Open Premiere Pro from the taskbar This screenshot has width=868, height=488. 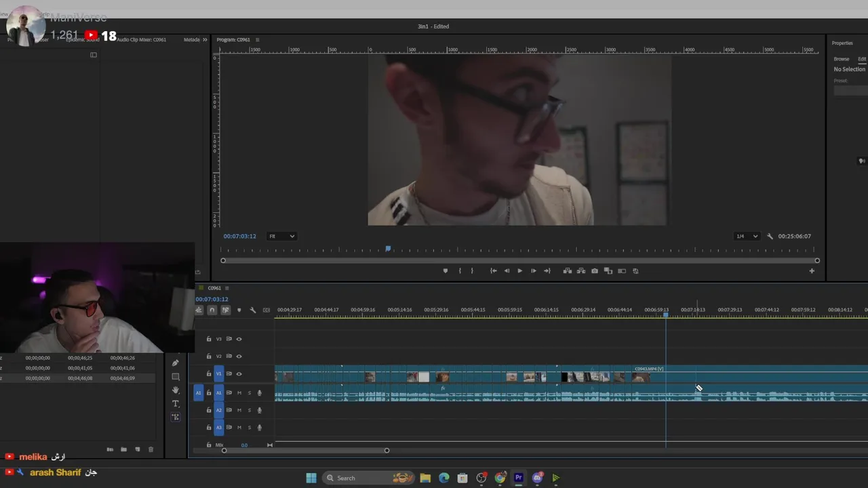519,478
